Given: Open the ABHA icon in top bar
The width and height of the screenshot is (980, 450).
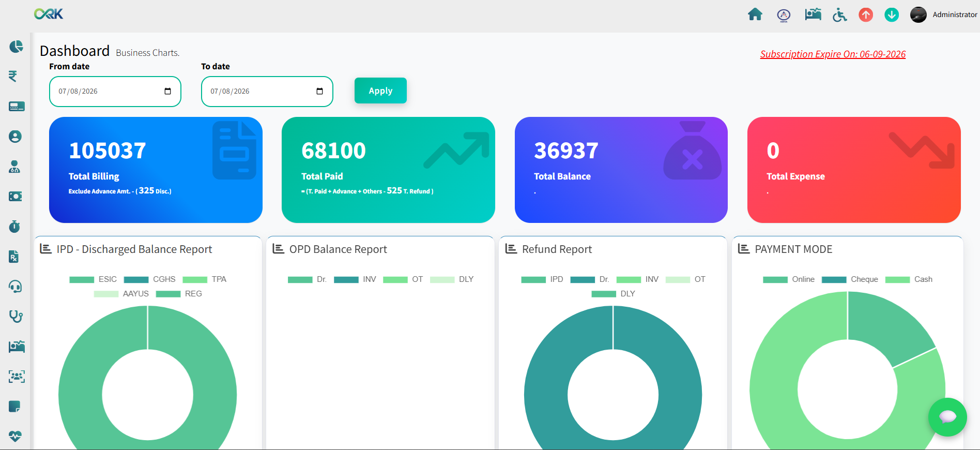Looking at the screenshot, I should [784, 16].
